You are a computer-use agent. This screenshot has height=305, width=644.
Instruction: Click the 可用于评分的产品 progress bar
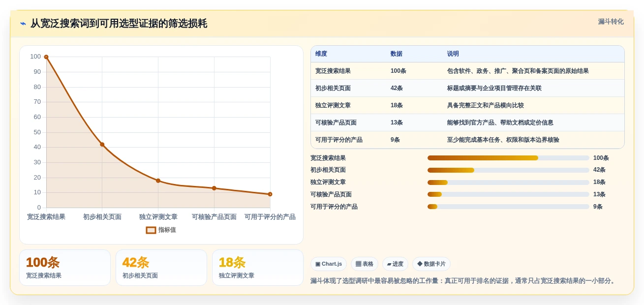point(508,207)
